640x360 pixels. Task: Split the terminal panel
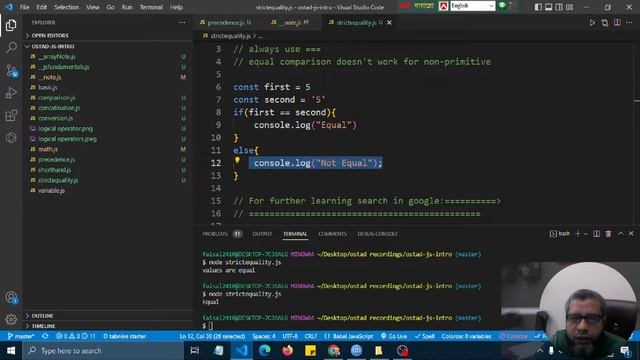point(596,233)
